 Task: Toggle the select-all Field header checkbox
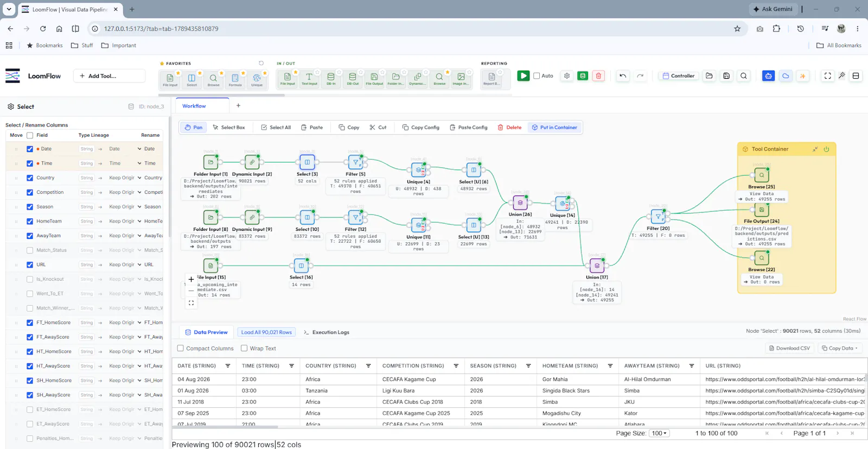(x=30, y=135)
